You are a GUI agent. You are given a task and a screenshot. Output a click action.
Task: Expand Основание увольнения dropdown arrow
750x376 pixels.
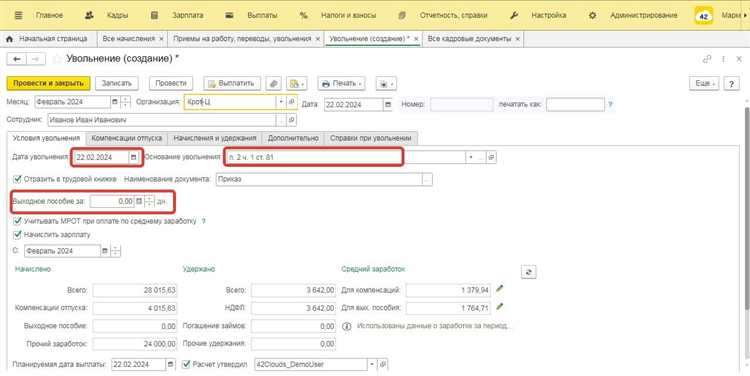click(471, 157)
